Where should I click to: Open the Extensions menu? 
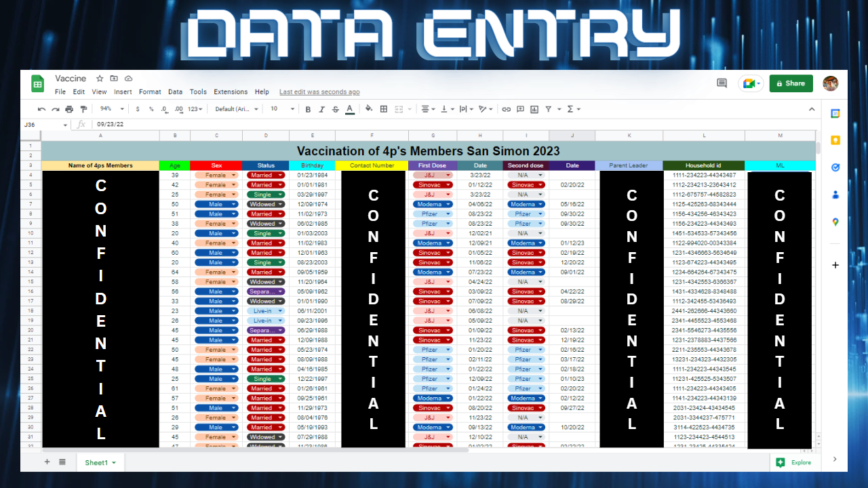(x=231, y=92)
